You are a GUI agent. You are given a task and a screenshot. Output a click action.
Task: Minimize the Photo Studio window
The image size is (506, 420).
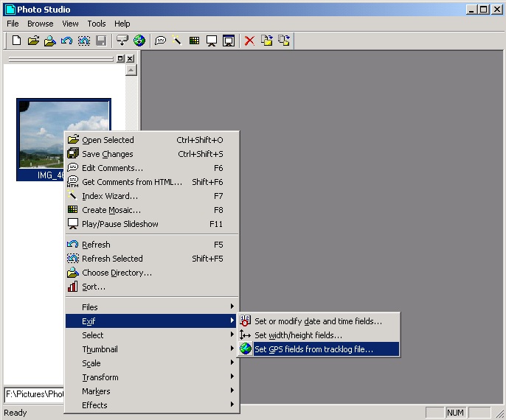coord(471,10)
